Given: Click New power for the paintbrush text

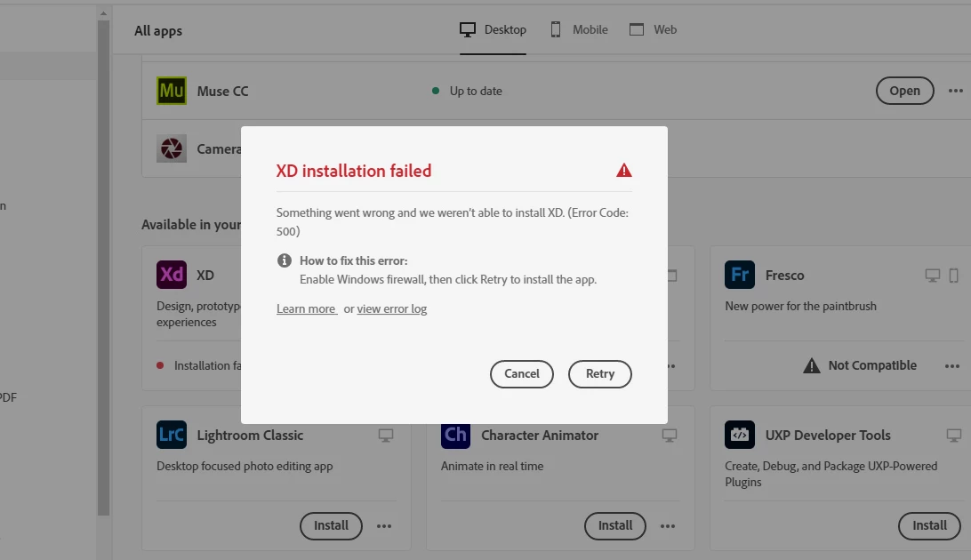Looking at the screenshot, I should [x=800, y=307].
